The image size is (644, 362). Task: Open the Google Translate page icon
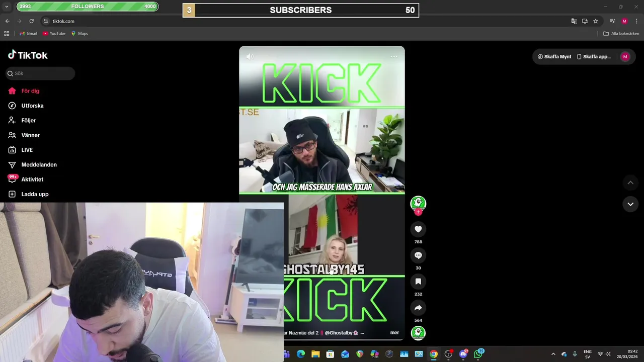pyautogui.click(x=574, y=21)
